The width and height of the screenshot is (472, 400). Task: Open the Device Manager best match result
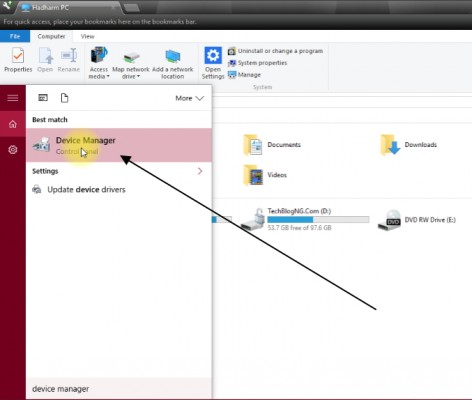click(x=119, y=145)
